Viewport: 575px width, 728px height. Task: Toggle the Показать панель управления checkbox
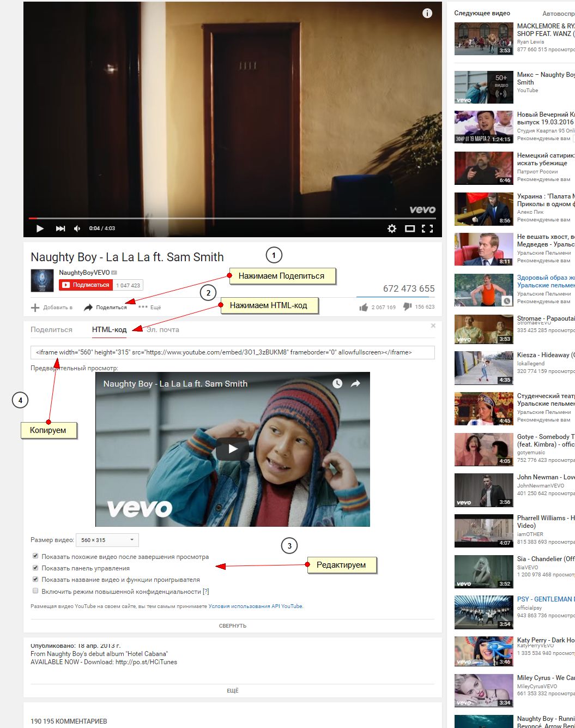[x=35, y=568]
